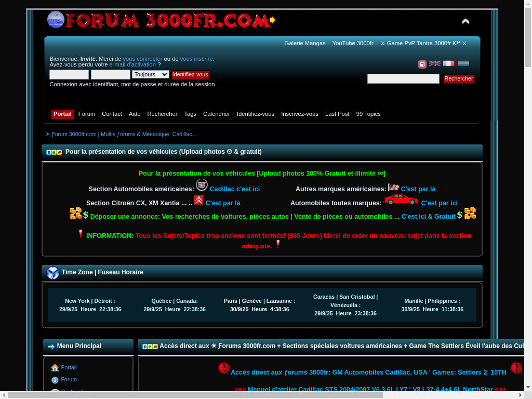Open the Portail link in Menu Principal
The width and height of the screenshot is (532, 399).
click(69, 367)
